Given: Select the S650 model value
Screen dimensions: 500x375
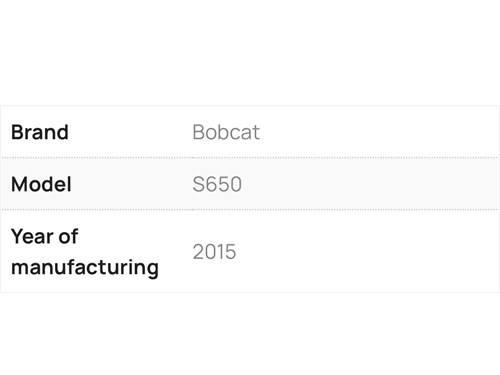Looking at the screenshot, I should [x=217, y=184].
